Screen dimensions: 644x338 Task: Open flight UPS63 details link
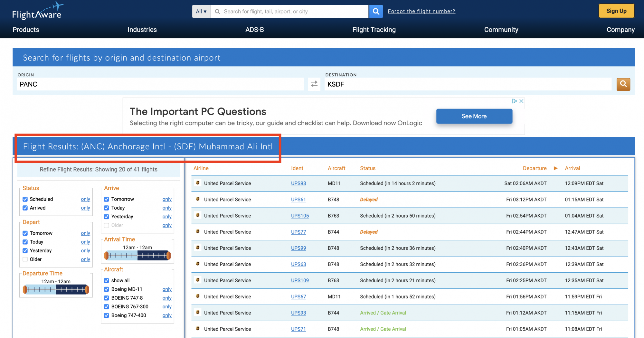click(298, 264)
